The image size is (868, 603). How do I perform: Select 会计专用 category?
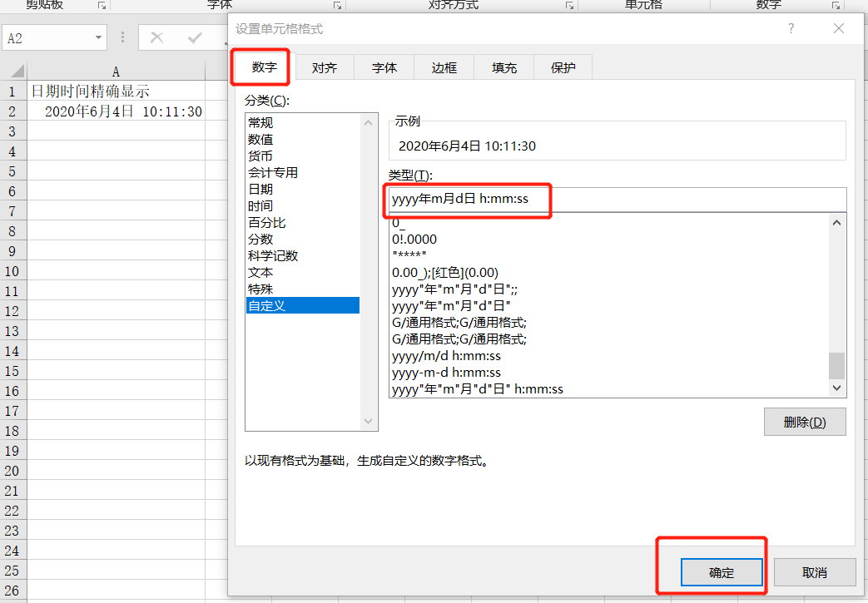pyautogui.click(x=303, y=173)
